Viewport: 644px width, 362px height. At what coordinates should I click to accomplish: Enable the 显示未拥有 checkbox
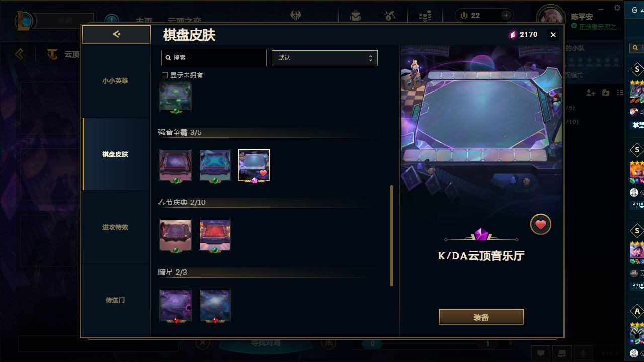click(x=164, y=75)
